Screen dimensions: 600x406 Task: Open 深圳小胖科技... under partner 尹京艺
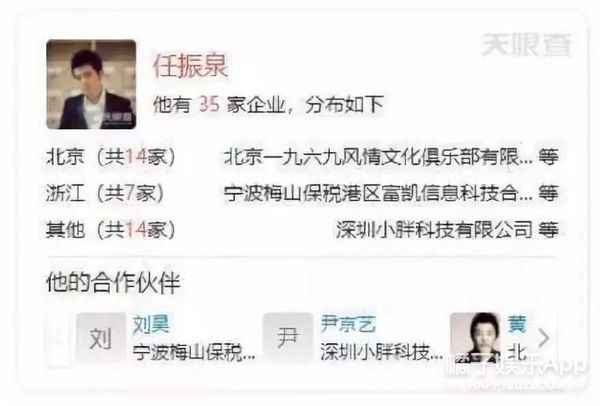tap(382, 352)
